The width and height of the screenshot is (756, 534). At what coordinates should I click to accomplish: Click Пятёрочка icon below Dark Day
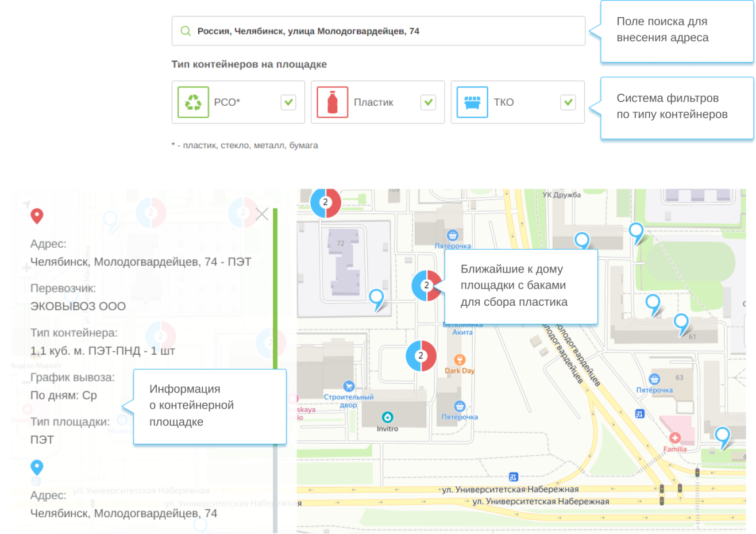tap(460, 406)
